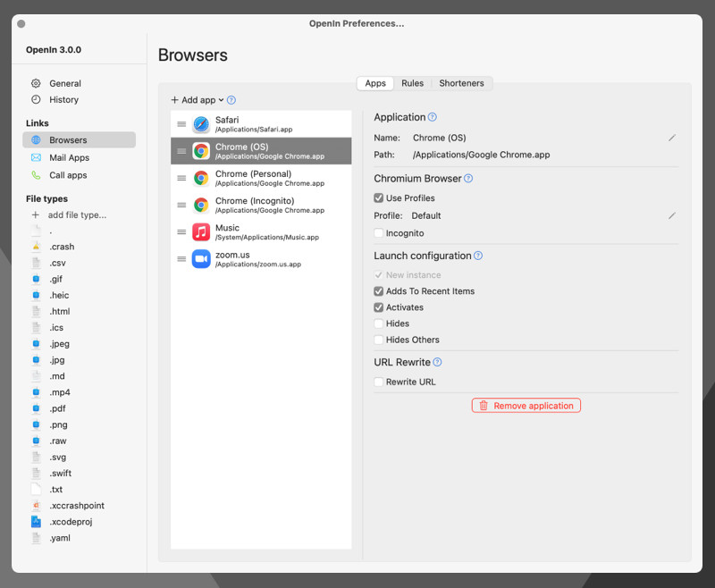
Task: Select the .yaml file type
Action: (x=60, y=538)
